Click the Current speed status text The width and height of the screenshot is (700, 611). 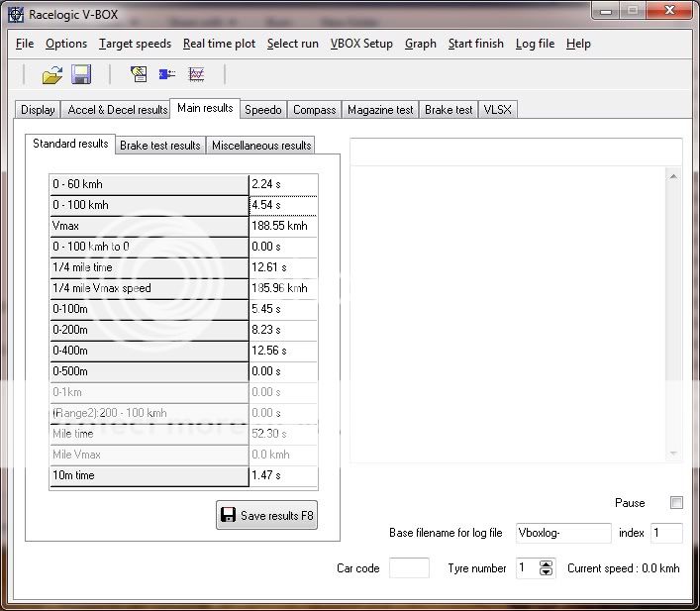pos(623,568)
